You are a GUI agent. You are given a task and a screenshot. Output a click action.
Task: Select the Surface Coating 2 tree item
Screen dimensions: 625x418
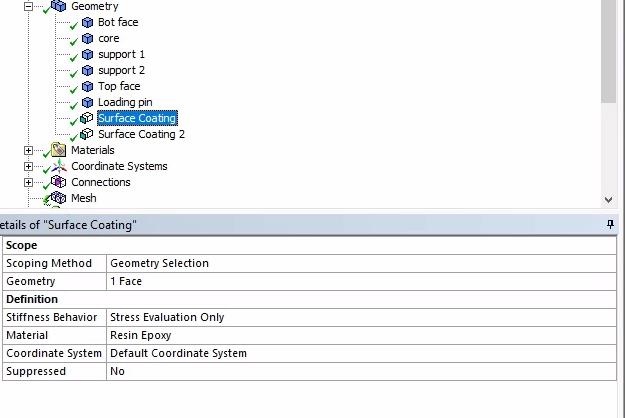pyautogui.click(x=141, y=134)
